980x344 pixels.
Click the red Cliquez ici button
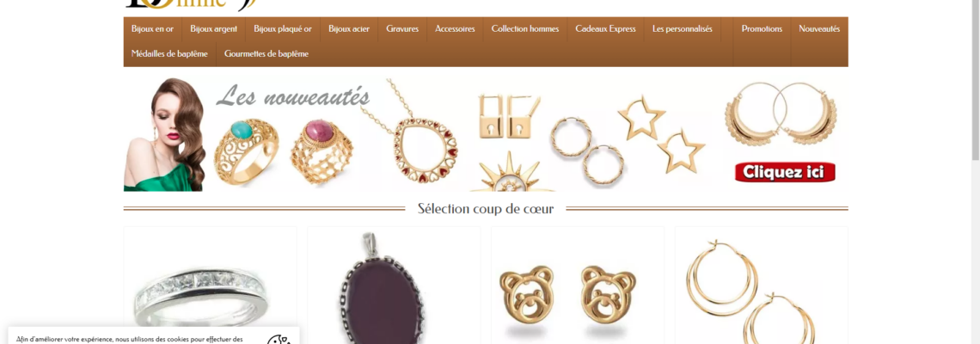pyautogui.click(x=785, y=172)
